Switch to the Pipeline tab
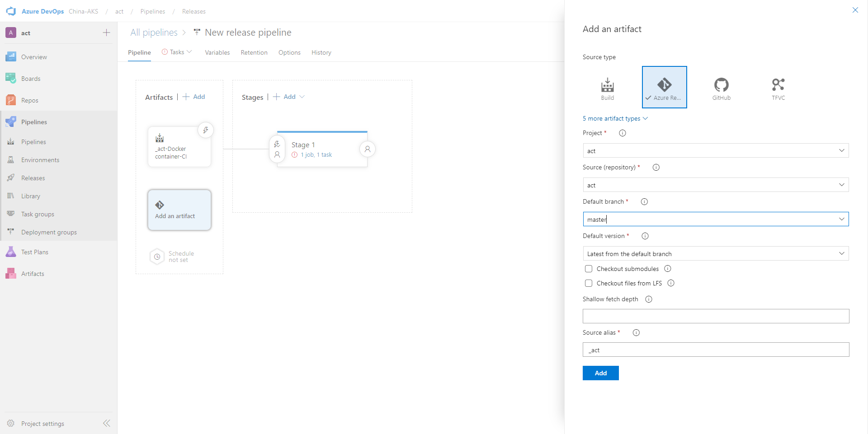The image size is (868, 434). coord(139,52)
